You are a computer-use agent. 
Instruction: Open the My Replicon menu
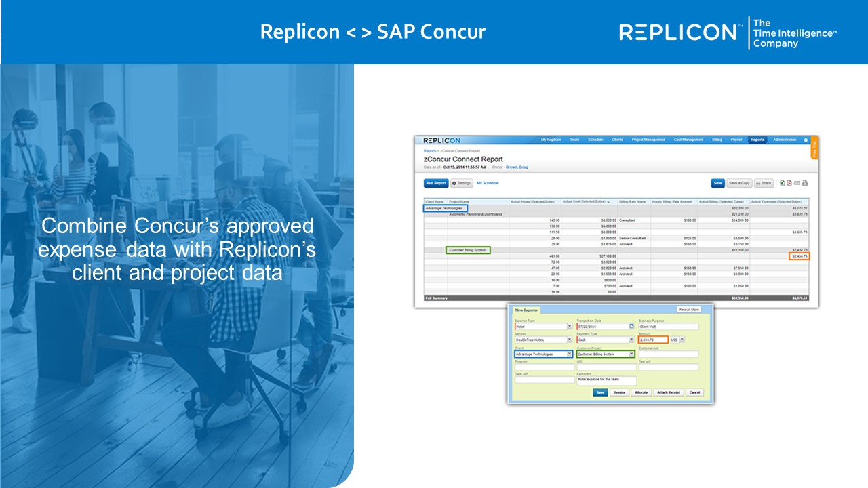pos(551,140)
